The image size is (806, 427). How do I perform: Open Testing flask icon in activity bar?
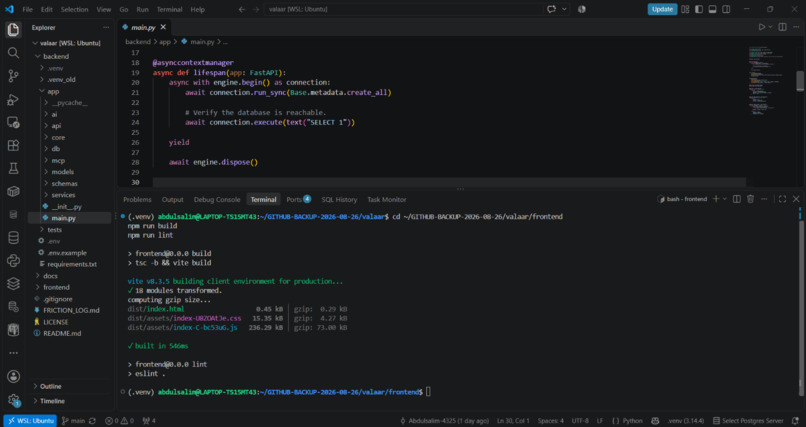point(13,169)
